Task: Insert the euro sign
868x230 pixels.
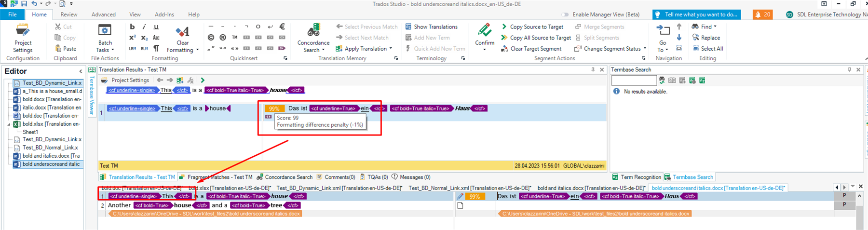Action: coord(282,27)
